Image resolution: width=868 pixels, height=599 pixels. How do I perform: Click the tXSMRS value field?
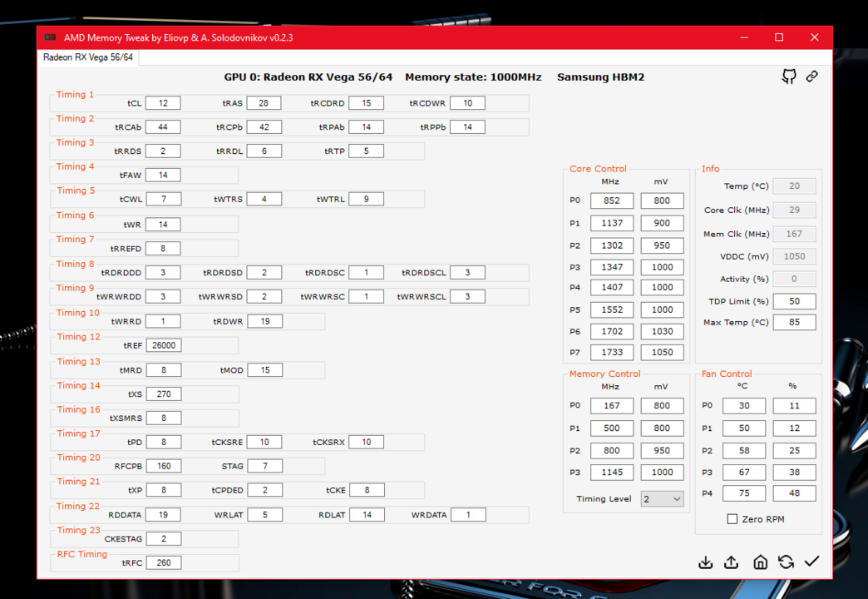pyautogui.click(x=163, y=418)
